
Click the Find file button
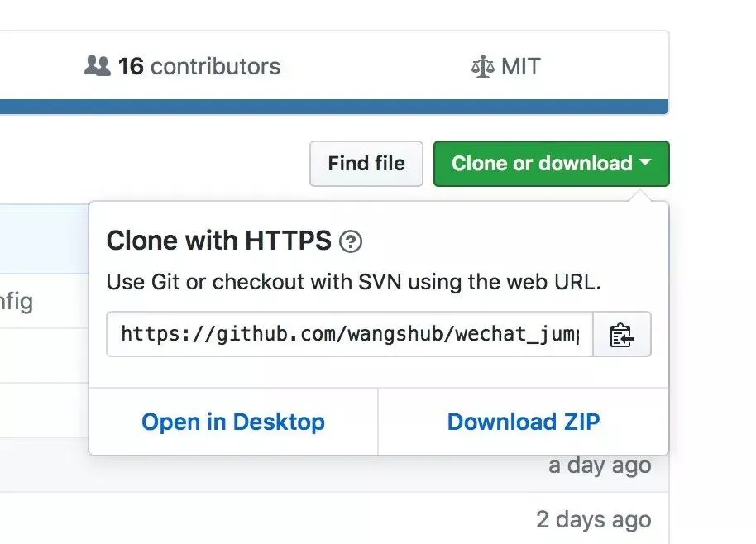click(366, 164)
